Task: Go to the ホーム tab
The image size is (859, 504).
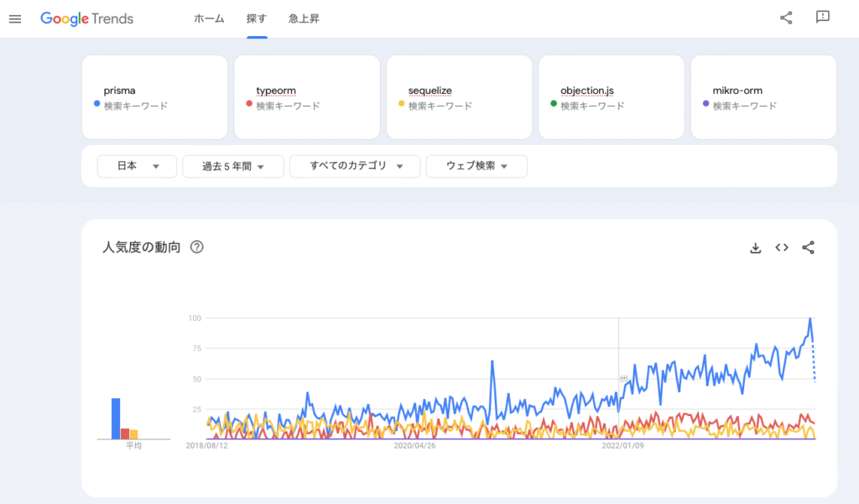Action: pyautogui.click(x=209, y=18)
